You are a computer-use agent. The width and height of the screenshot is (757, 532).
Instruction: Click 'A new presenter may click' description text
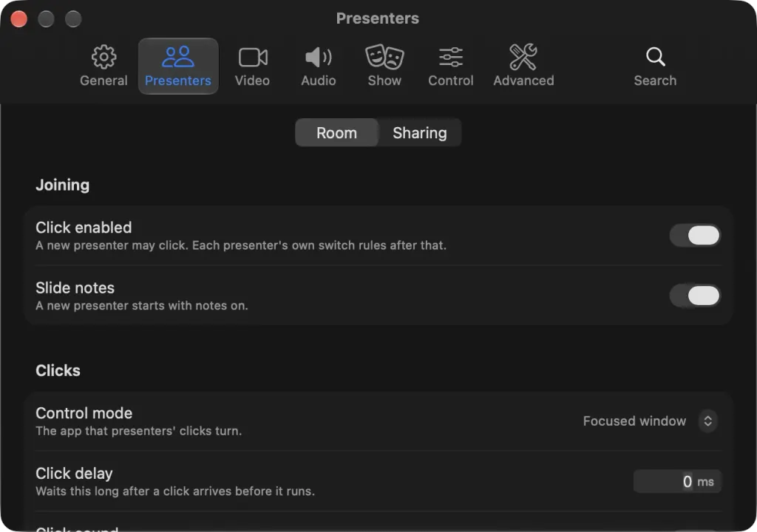(241, 245)
